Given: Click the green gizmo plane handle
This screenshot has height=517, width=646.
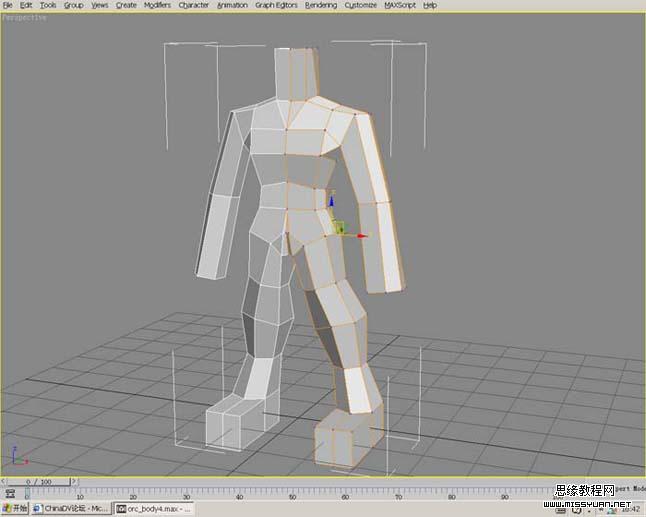Looking at the screenshot, I should click(339, 227).
